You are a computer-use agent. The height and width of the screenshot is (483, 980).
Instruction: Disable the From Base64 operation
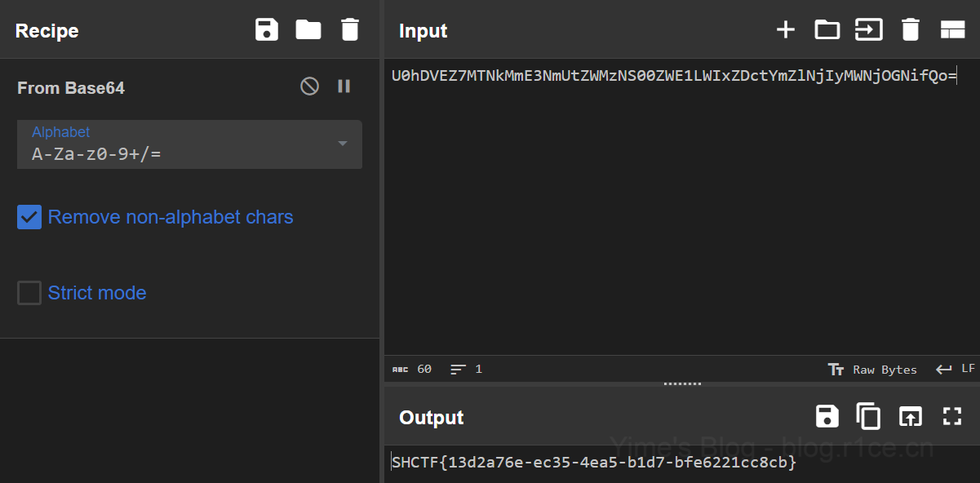coord(309,86)
